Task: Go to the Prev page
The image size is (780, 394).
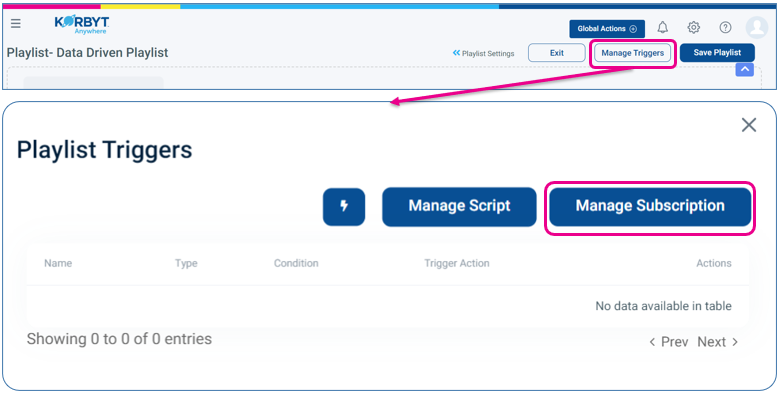Action: pos(669,342)
